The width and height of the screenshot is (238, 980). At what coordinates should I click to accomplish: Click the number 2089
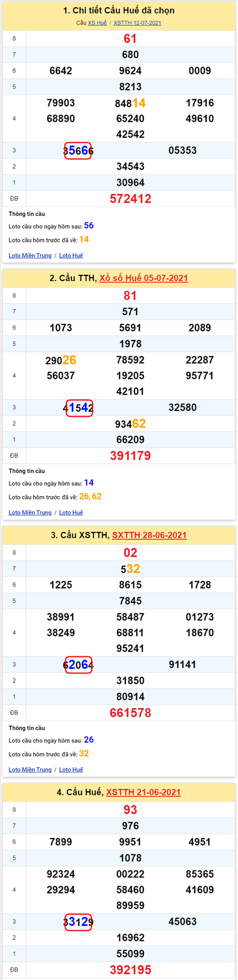coord(200,328)
